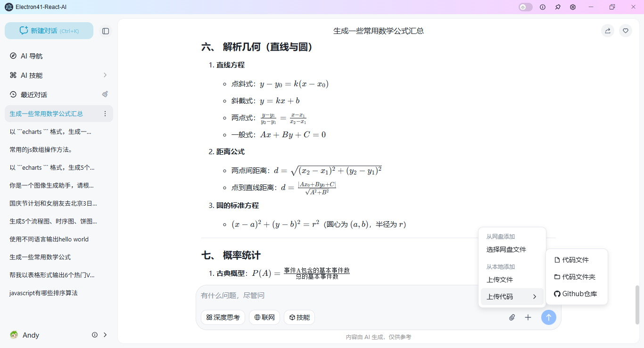
Task: Choose 选择网盘文件 from the popup menu
Action: 512,249
